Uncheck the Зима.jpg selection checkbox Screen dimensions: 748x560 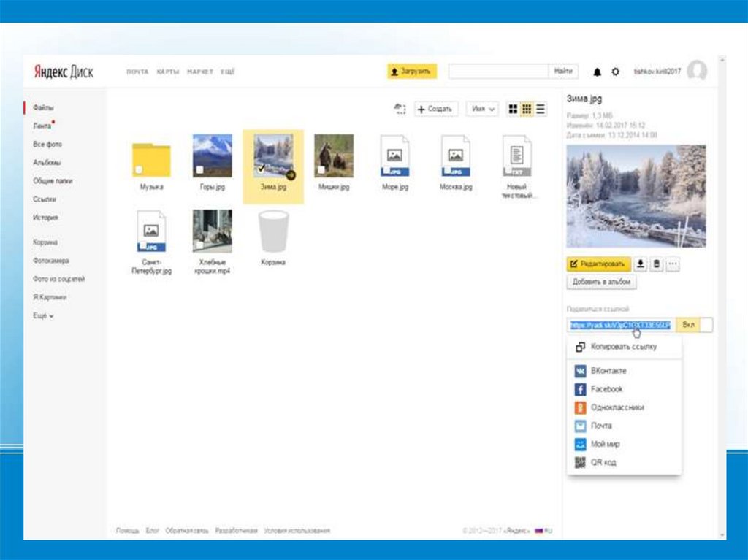261,169
